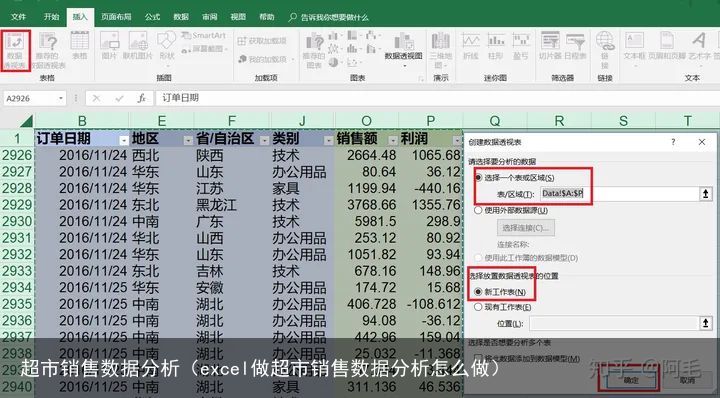This screenshot has height=398, width=720.
Task: Open the 订单日期 column filter dropdown
Action: point(124,140)
